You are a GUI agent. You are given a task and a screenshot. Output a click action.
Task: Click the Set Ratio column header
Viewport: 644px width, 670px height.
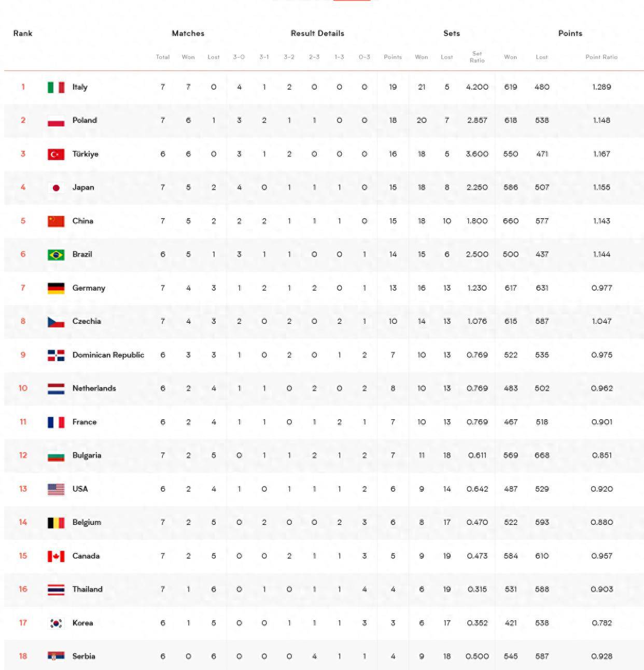(477, 57)
